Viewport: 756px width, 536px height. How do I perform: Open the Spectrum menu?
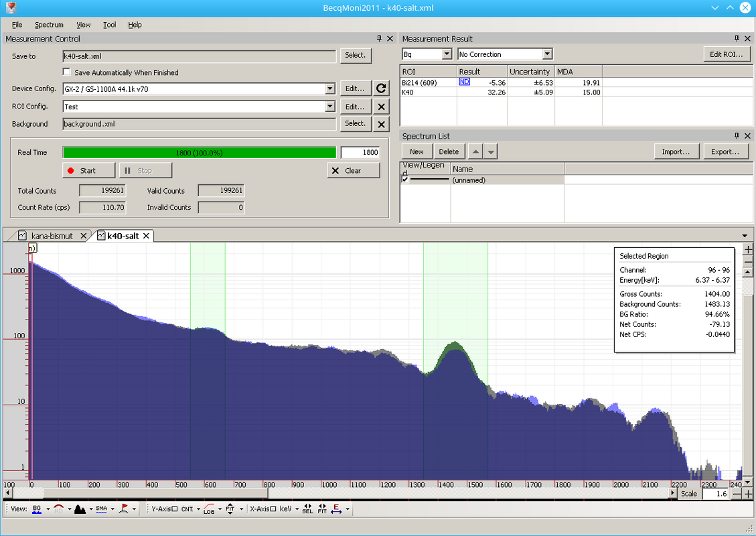(49, 25)
